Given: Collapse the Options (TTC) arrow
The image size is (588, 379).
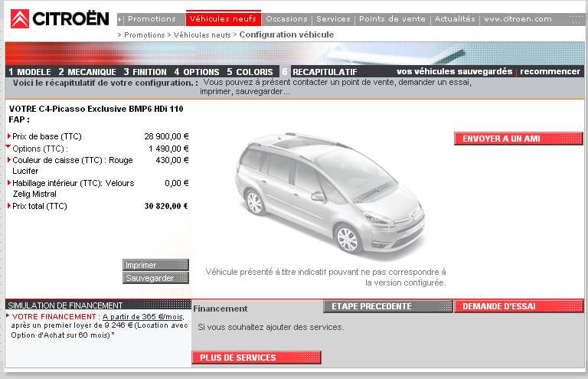Looking at the screenshot, I should [8, 146].
